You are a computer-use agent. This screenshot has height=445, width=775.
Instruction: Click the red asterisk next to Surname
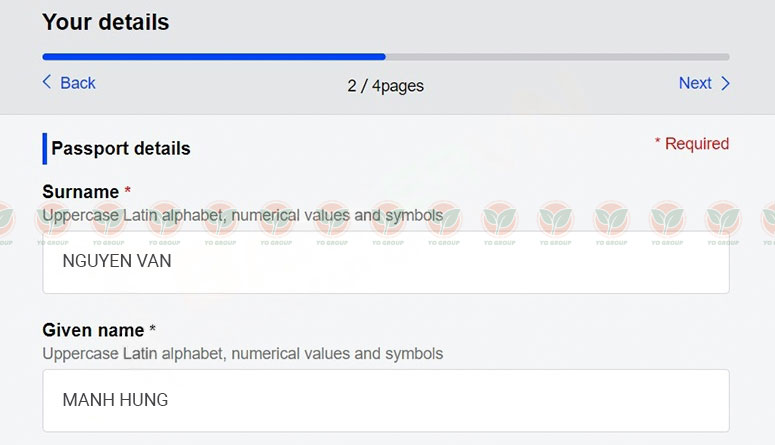point(128,190)
